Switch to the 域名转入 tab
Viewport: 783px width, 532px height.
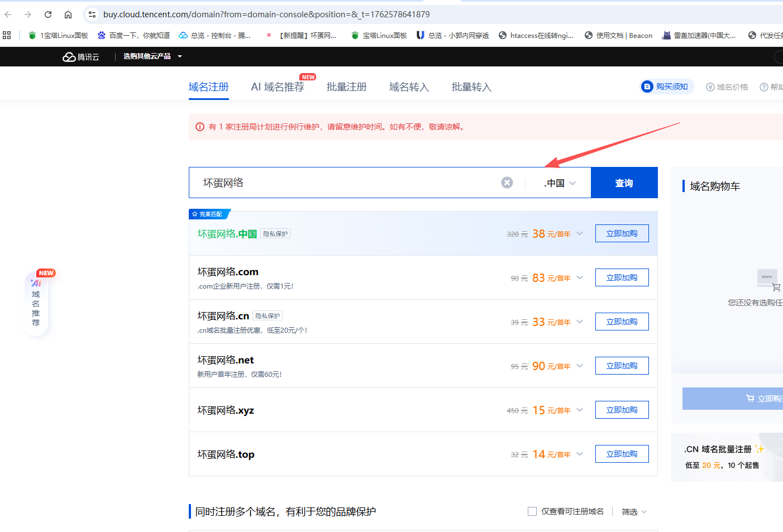pyautogui.click(x=409, y=87)
